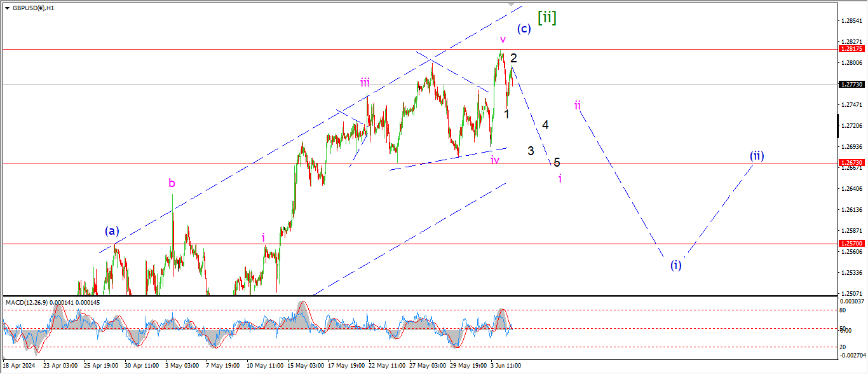This screenshot has height=374, width=868.
Task: Click the red 1.28175 price level tag
Action: coord(850,49)
